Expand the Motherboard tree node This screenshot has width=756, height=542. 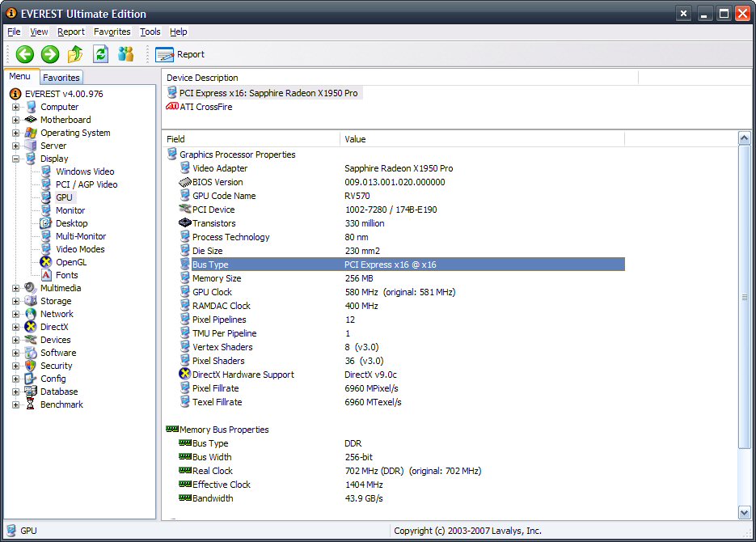click(15, 120)
